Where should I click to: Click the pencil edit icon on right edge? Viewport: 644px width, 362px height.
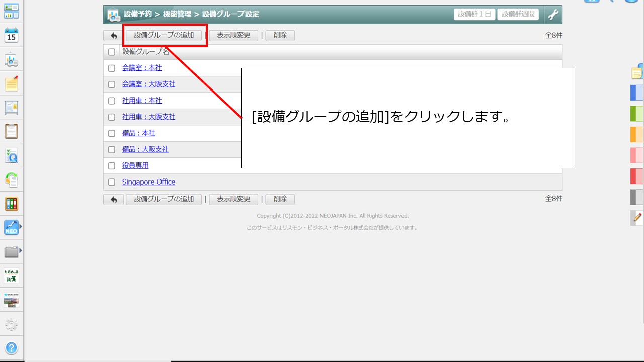point(637,218)
